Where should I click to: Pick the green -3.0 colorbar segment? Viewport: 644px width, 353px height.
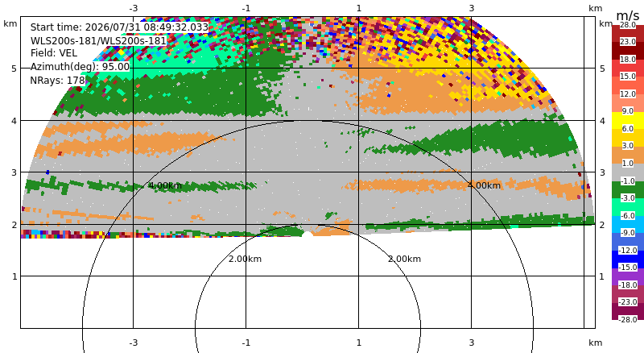pyautogui.click(x=628, y=189)
